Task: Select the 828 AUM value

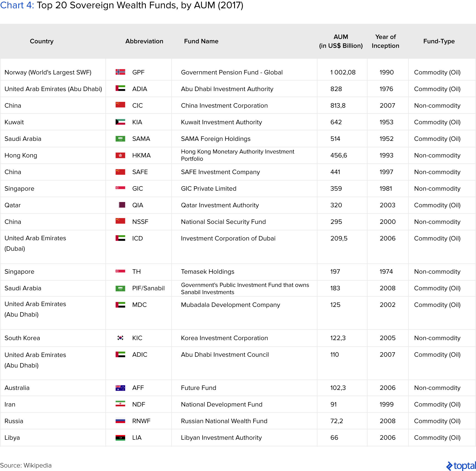Action: point(336,89)
